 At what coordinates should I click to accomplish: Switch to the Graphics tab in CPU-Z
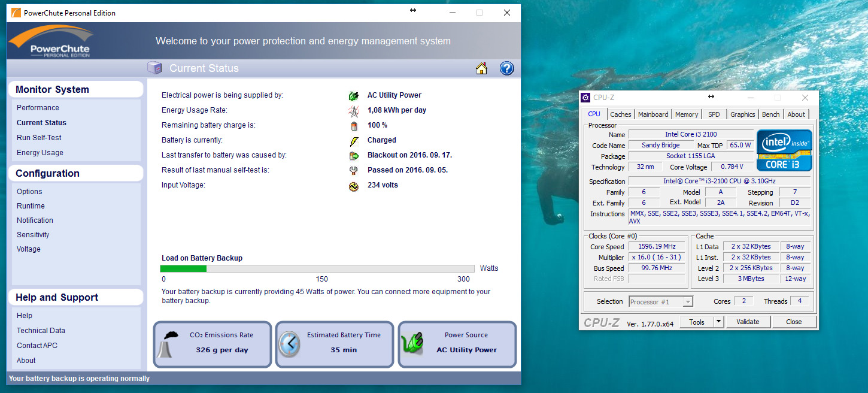(x=743, y=114)
